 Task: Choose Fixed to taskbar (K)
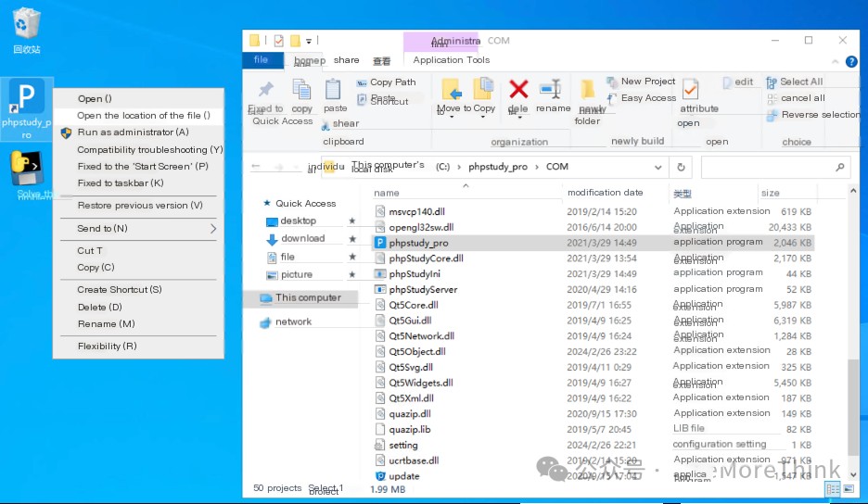(x=138, y=183)
